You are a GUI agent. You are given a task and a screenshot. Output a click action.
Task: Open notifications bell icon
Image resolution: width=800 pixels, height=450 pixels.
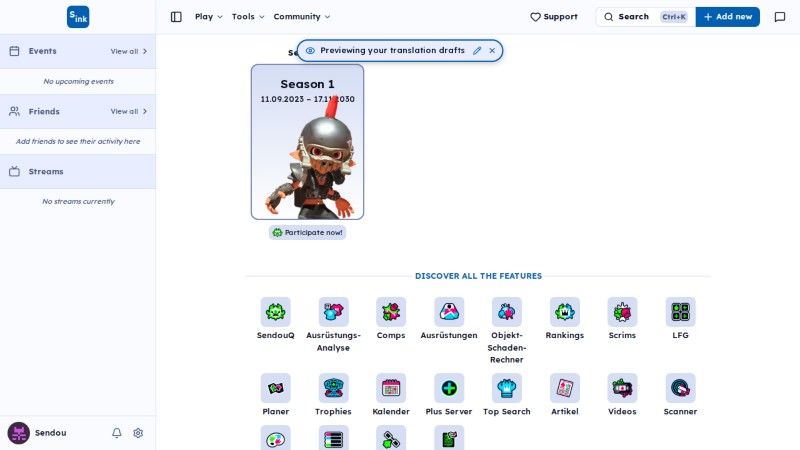[117, 433]
